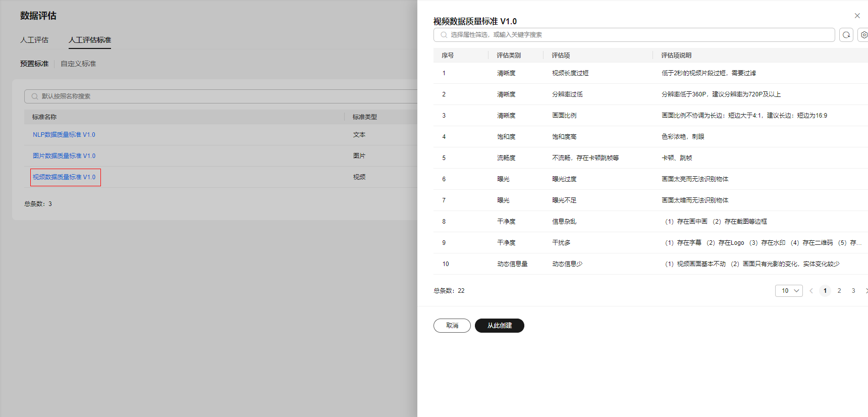The width and height of the screenshot is (868, 417).
Task: Open the 10 per page dropdown
Action: pyautogui.click(x=789, y=291)
